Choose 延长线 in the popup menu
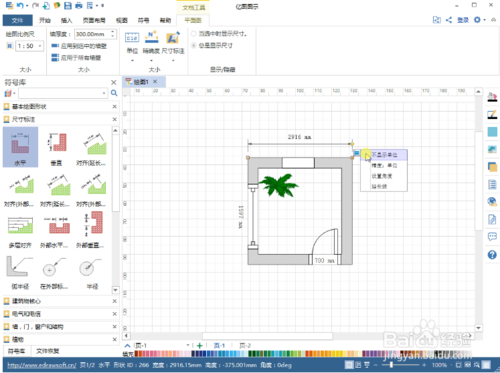 384,186
